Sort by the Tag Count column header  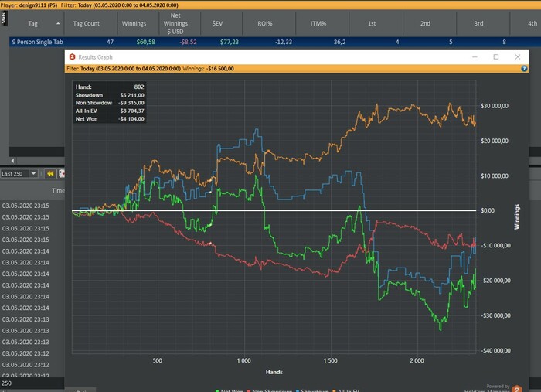(x=87, y=23)
